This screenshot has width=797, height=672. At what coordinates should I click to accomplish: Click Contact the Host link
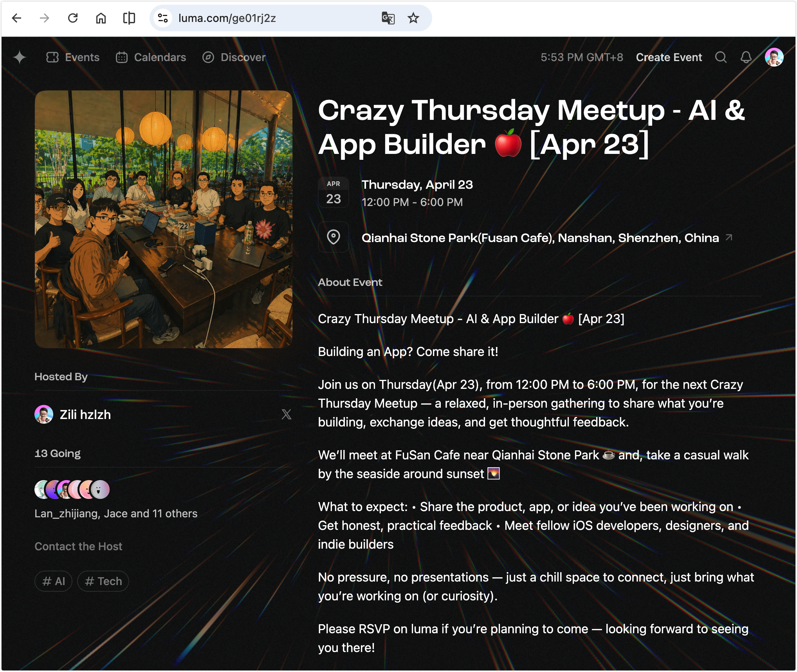(78, 546)
